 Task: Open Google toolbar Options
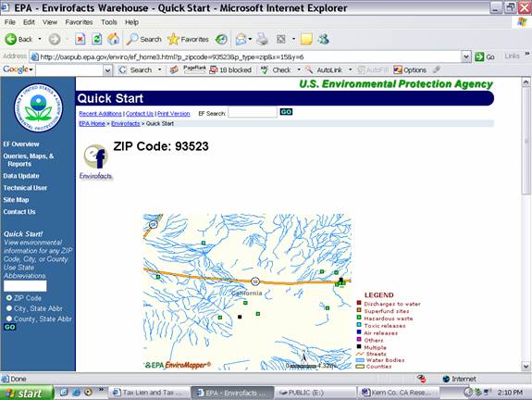click(x=410, y=70)
